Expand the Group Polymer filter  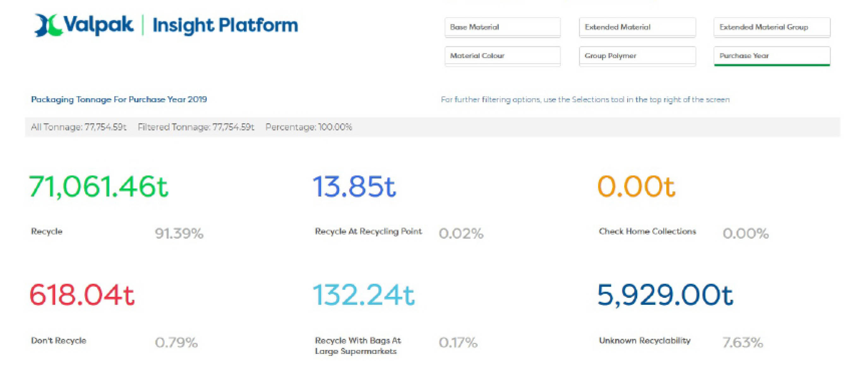637,56
